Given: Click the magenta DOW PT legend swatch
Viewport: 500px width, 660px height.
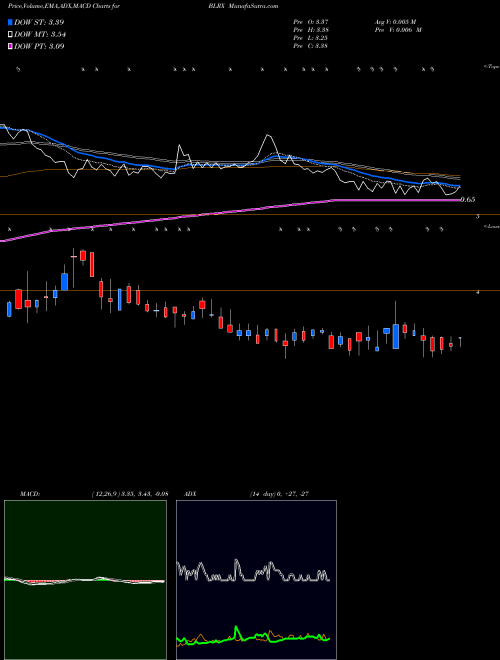Looking at the screenshot, I should coord(10,46).
